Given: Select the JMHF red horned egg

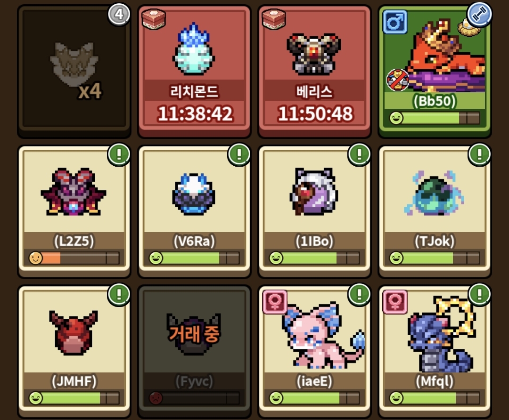Looking at the screenshot, I should 74,351.
